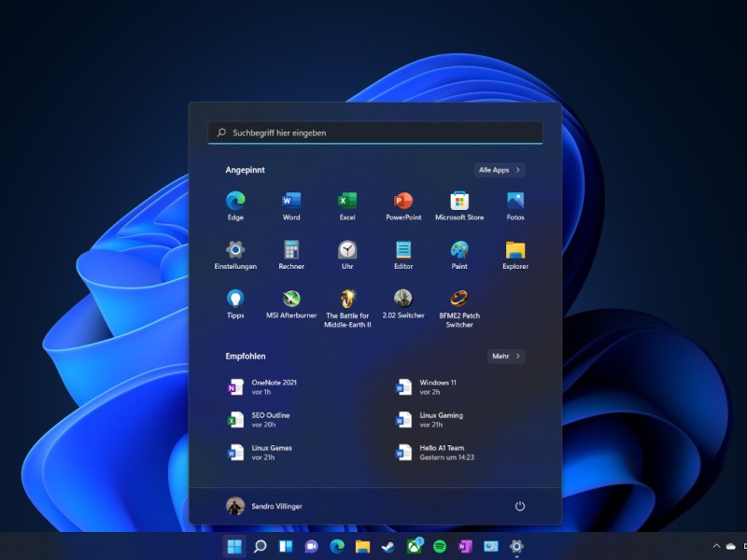Launch the Rechner calculator app
Image resolution: width=747 pixels, height=560 pixels.
click(x=291, y=255)
